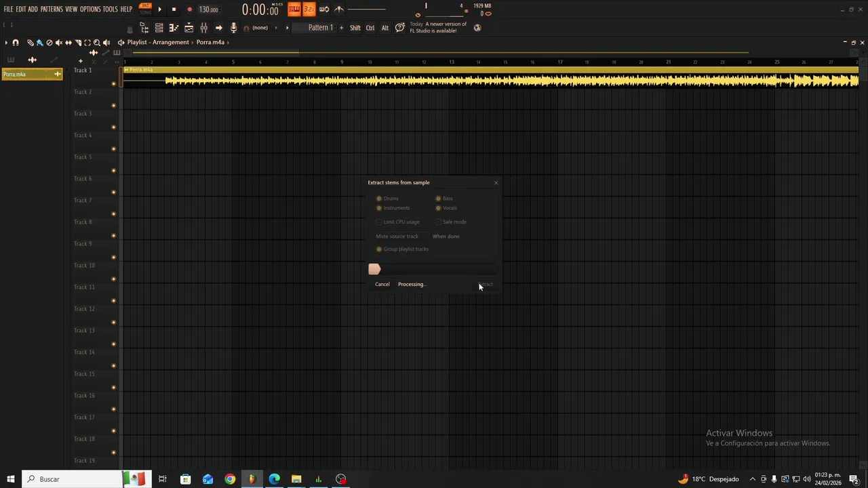This screenshot has width=868, height=488.
Task: Click the FL Studio taskbar icon
Action: click(252, 479)
